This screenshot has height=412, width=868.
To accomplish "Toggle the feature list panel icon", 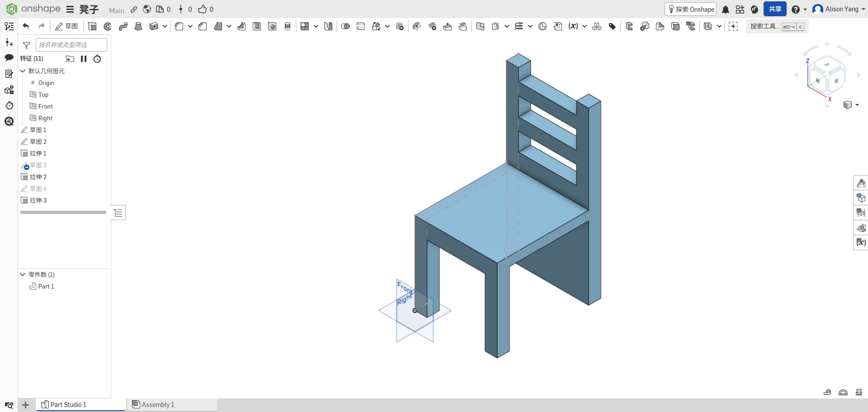I will pyautogui.click(x=9, y=26).
